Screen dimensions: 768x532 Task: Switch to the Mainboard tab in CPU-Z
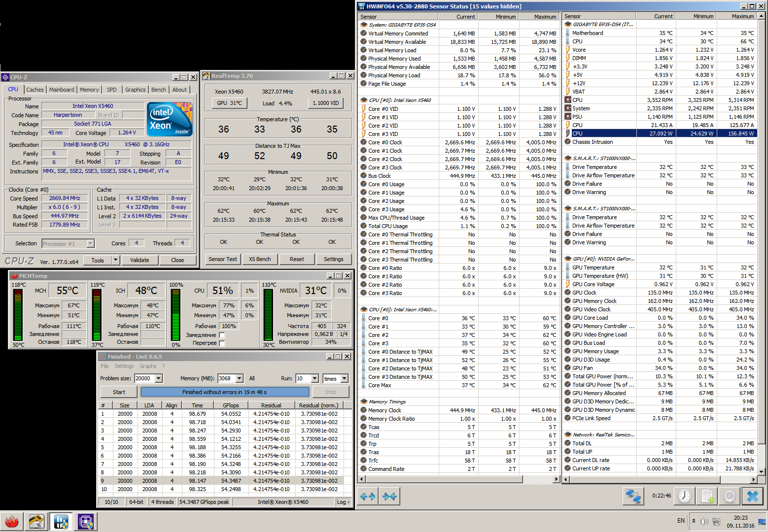click(62, 90)
